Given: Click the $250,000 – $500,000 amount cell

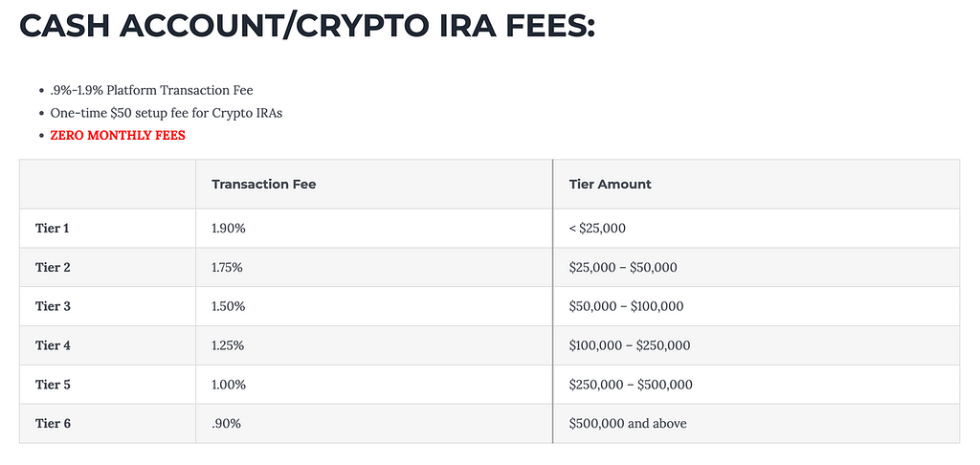Looking at the screenshot, I should point(756,385).
